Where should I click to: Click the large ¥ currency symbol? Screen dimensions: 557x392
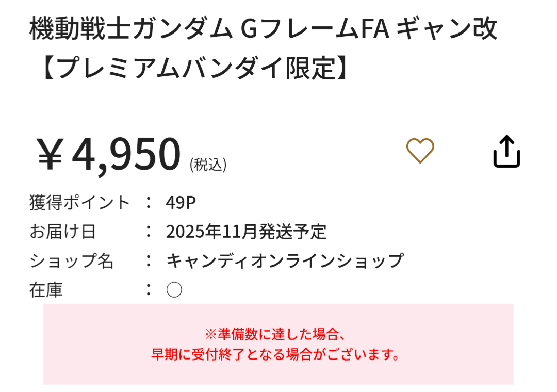click(50, 155)
